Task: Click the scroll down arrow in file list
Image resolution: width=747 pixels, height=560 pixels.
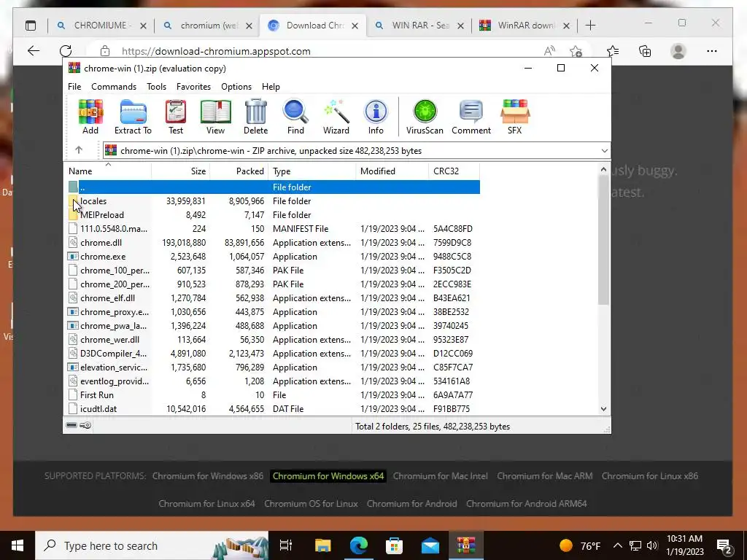Action: pyautogui.click(x=603, y=408)
